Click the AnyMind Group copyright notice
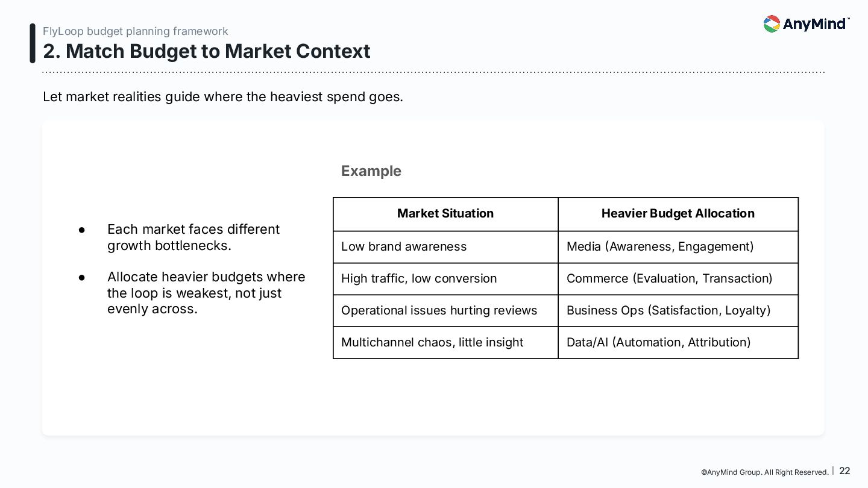This screenshot has width=868, height=488. tap(764, 472)
